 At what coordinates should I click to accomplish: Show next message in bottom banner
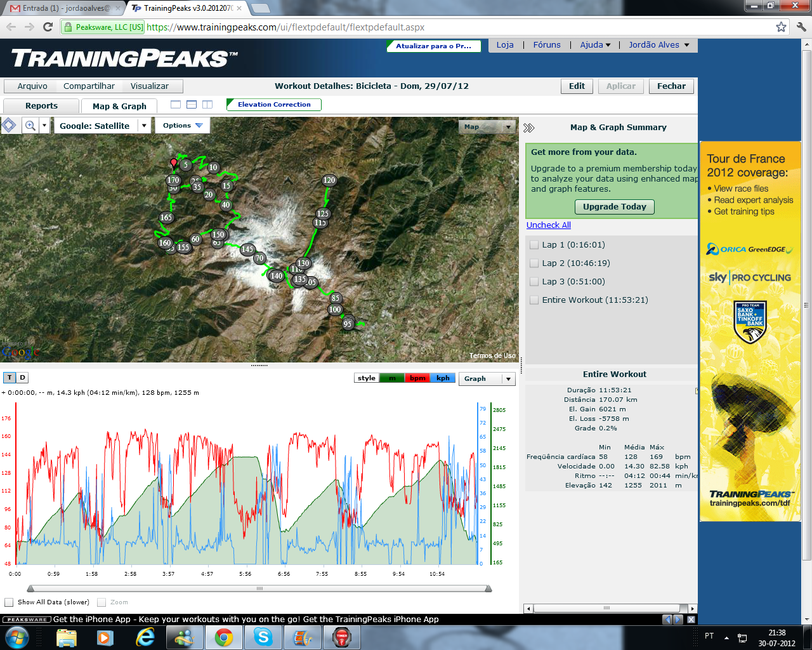678,620
